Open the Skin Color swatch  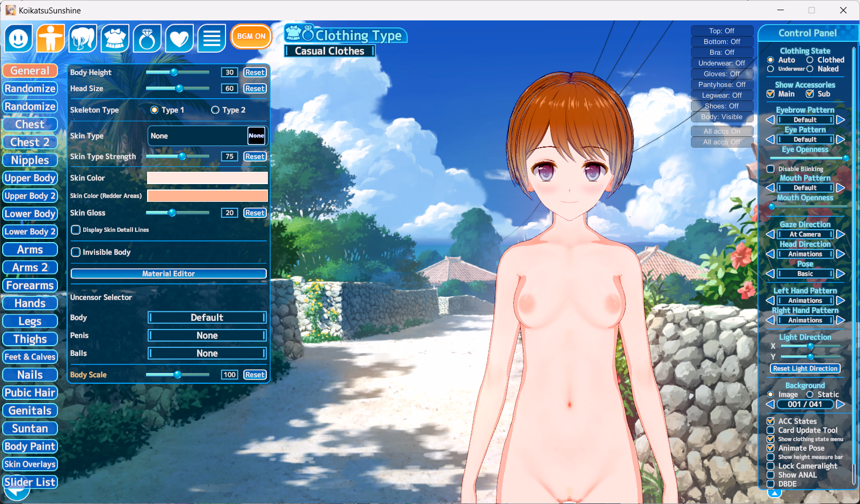pyautogui.click(x=207, y=178)
